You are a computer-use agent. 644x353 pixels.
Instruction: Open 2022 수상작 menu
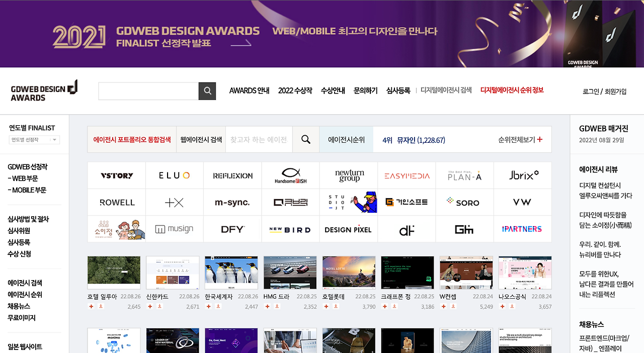(295, 91)
